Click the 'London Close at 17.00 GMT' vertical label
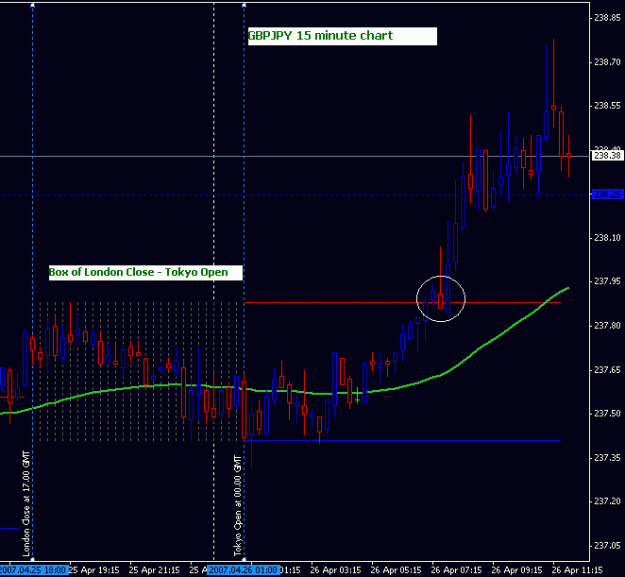625x577 pixels. (26, 504)
